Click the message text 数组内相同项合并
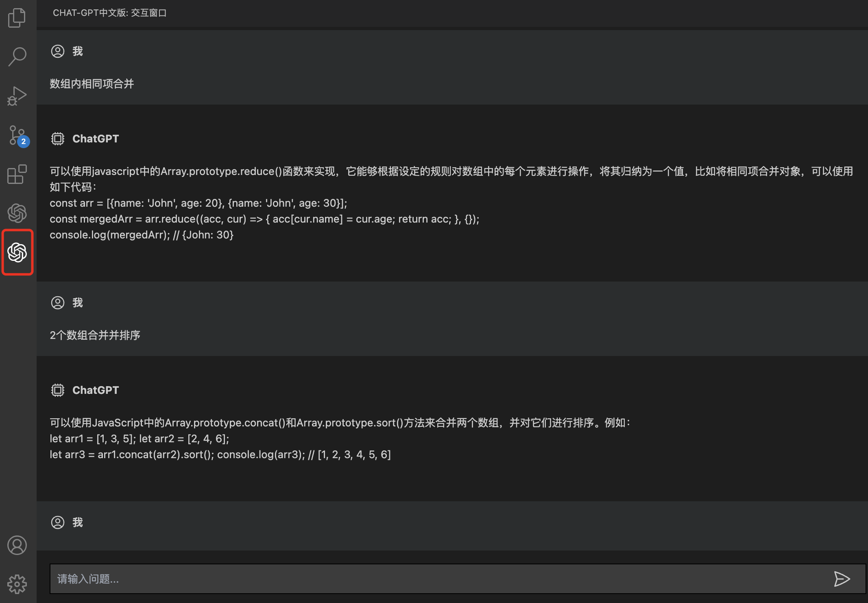Image resolution: width=868 pixels, height=603 pixels. tap(92, 84)
